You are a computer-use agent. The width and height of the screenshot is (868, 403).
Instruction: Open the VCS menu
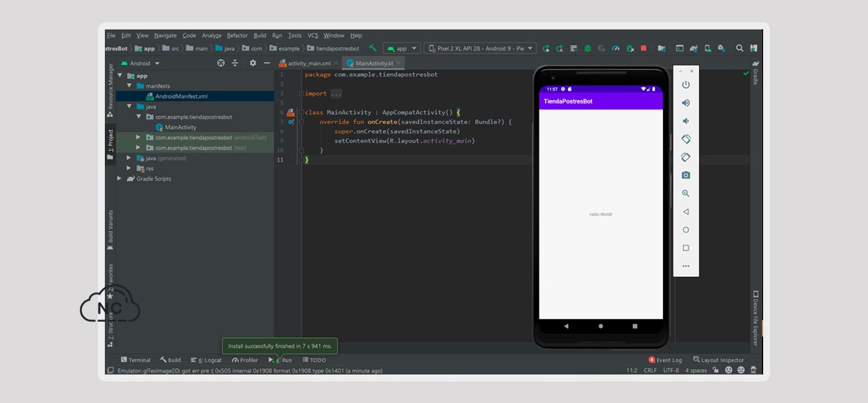pos(312,35)
